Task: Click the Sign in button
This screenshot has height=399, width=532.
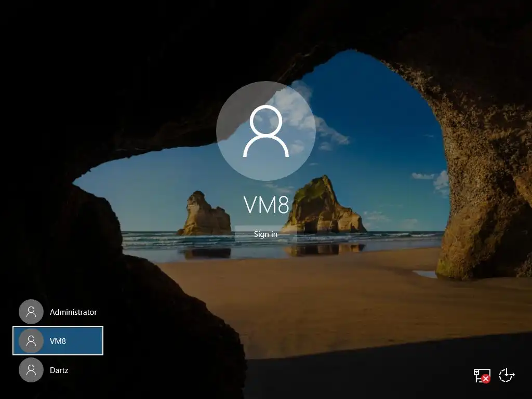Action: (x=265, y=234)
